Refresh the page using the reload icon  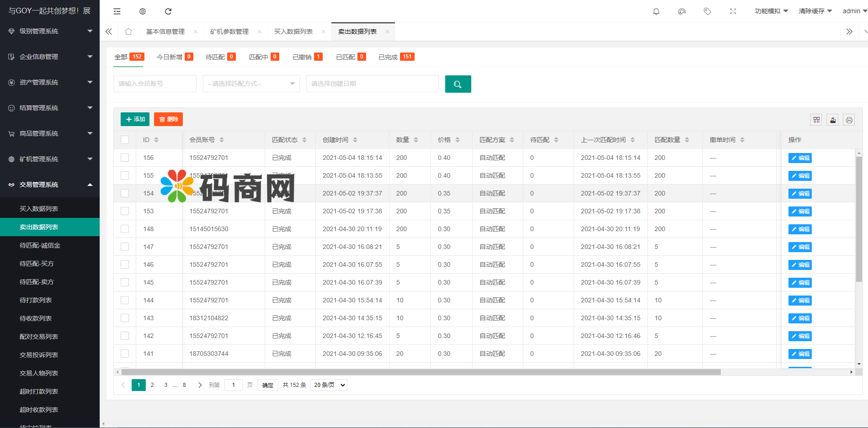[x=168, y=11]
